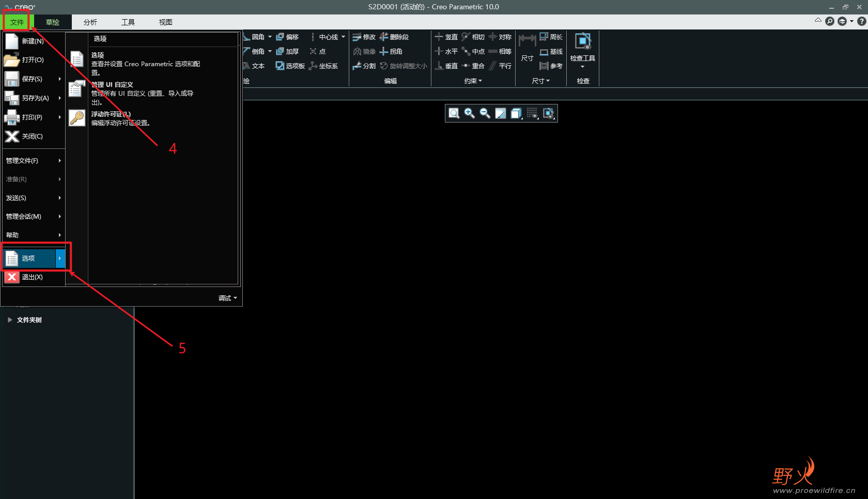The width and height of the screenshot is (868, 499).
Task: Click 新建(N) in the file menu
Action: (33, 41)
